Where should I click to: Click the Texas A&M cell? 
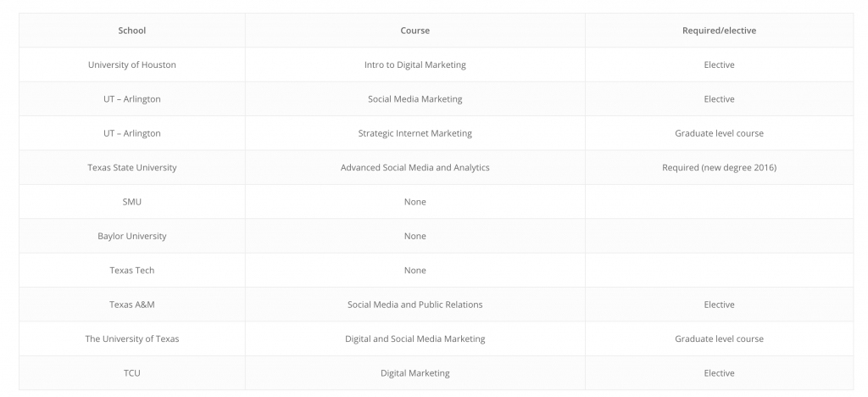click(x=131, y=305)
